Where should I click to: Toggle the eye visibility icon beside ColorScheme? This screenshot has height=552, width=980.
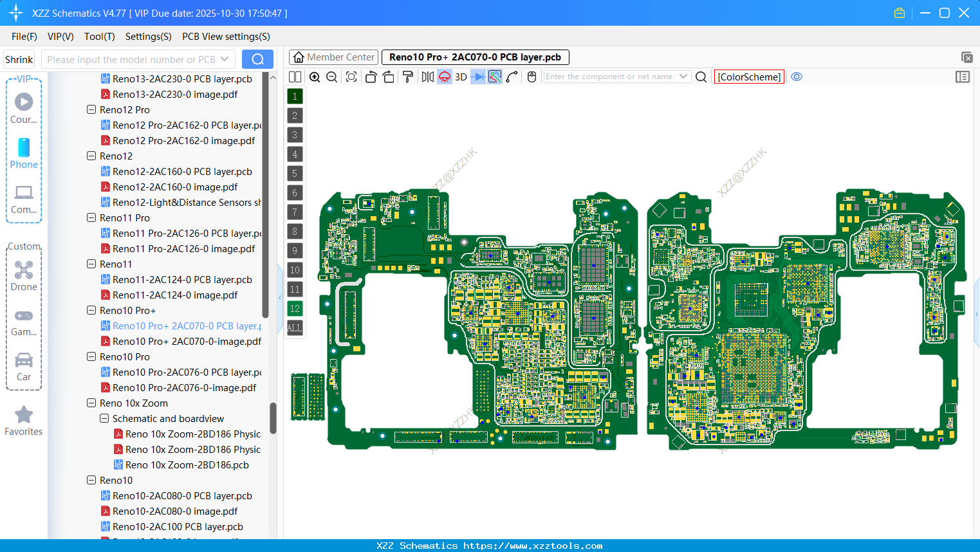(x=797, y=77)
